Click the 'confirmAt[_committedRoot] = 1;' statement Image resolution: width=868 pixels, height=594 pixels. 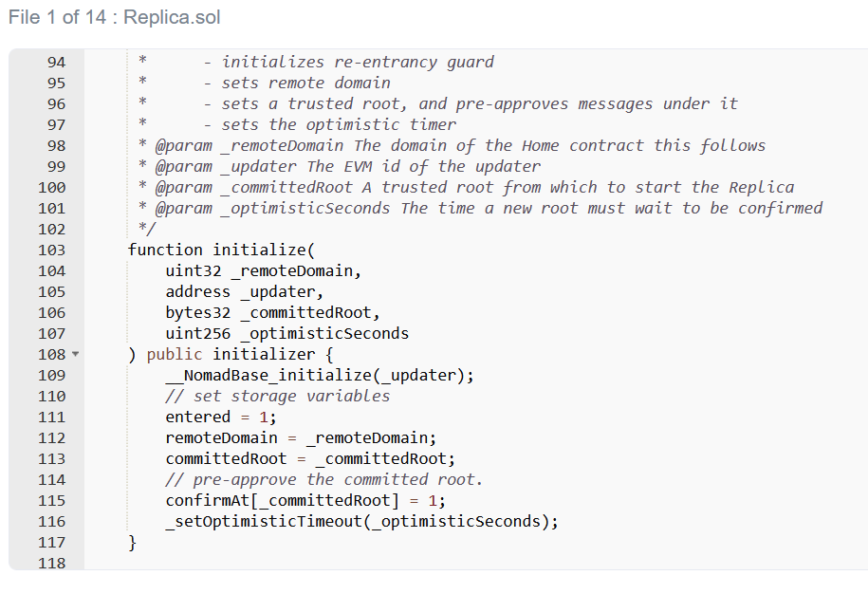[305, 501]
